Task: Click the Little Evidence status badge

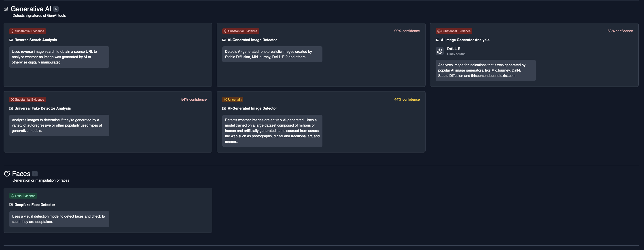Action: pos(23,196)
